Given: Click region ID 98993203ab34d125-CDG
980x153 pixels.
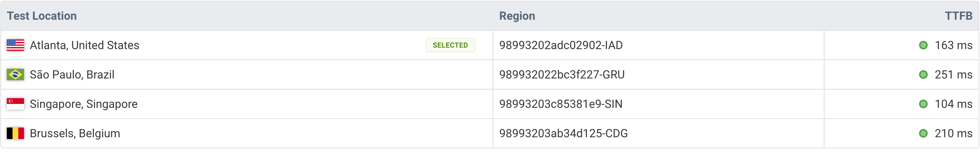Looking at the screenshot, I should [563, 133].
